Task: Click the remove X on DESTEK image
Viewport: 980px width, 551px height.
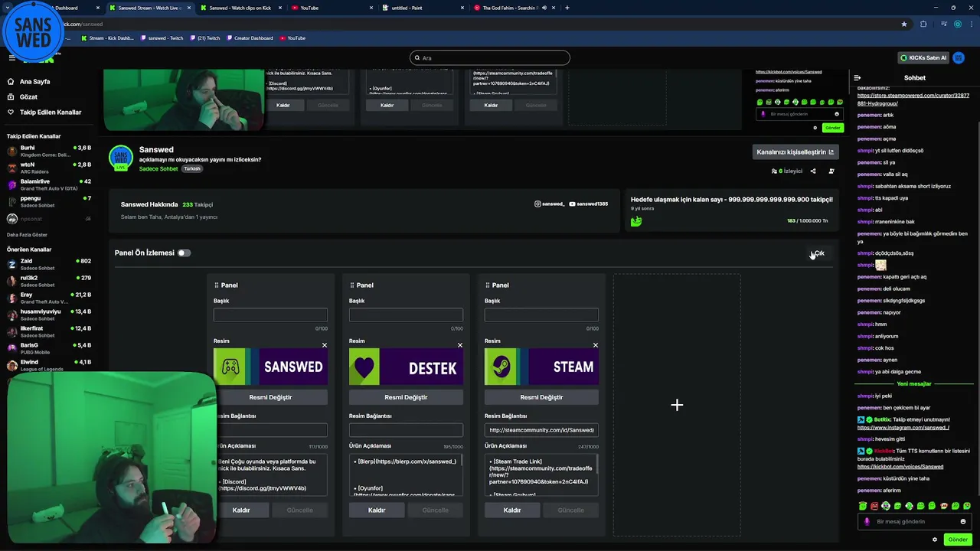Action: (x=460, y=345)
